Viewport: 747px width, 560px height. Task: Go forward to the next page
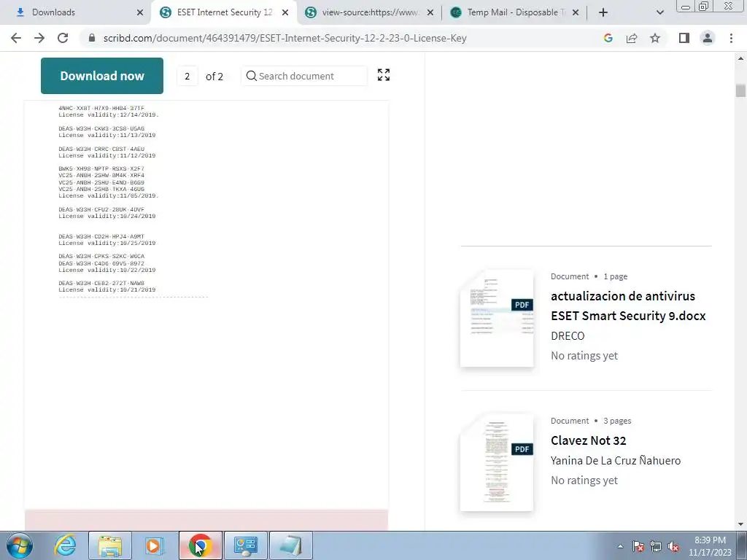pyautogui.click(x=39, y=38)
